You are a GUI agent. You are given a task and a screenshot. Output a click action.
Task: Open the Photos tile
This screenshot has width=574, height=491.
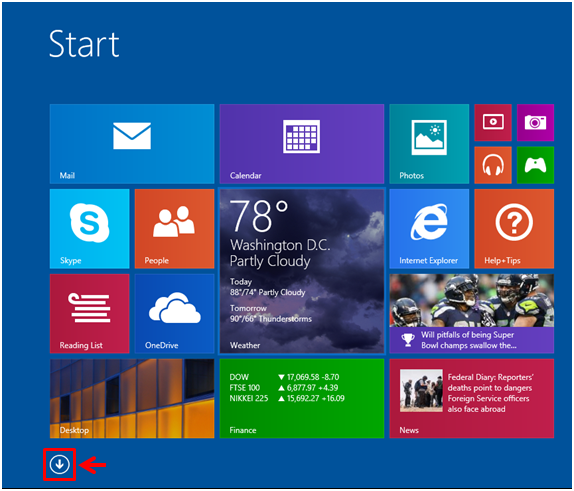pos(429,144)
